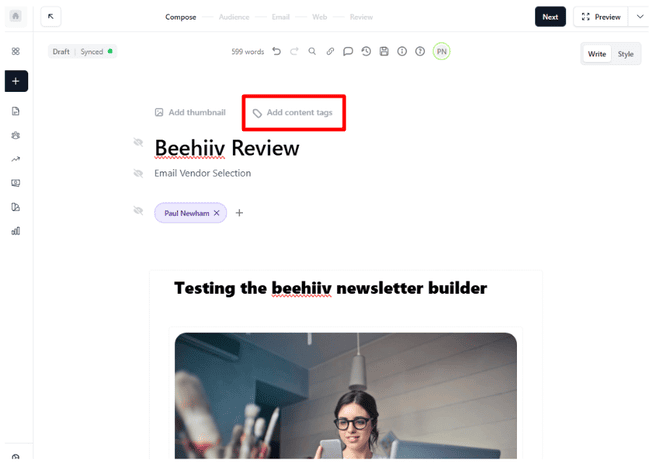Switch to Write mode
The image size is (650, 471).
597,54
